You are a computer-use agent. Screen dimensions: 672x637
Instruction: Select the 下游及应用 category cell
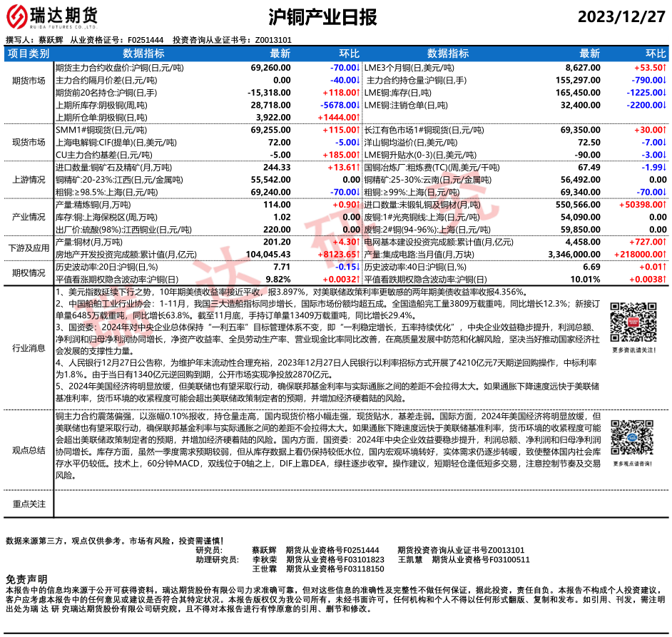(29, 248)
